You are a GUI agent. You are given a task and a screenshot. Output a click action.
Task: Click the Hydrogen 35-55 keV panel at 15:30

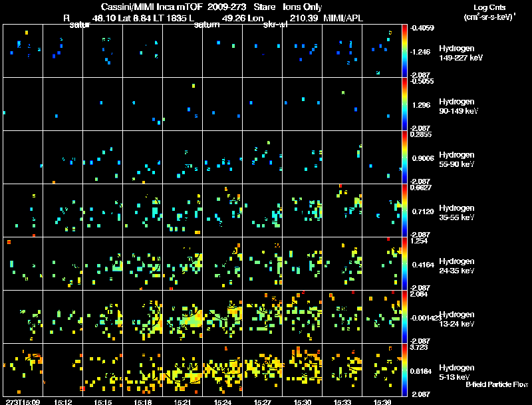pos(303,211)
